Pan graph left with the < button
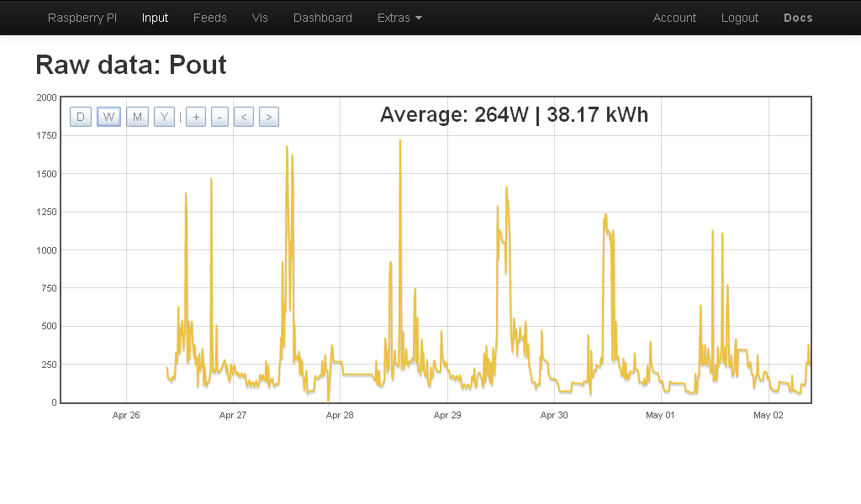Screen dimensions: 861x504 pyautogui.click(x=244, y=117)
